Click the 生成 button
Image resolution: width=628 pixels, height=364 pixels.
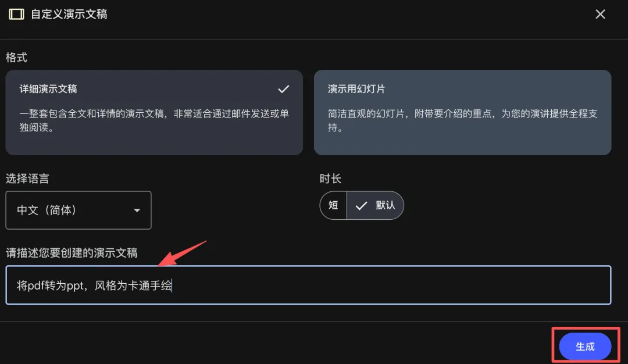tap(585, 347)
